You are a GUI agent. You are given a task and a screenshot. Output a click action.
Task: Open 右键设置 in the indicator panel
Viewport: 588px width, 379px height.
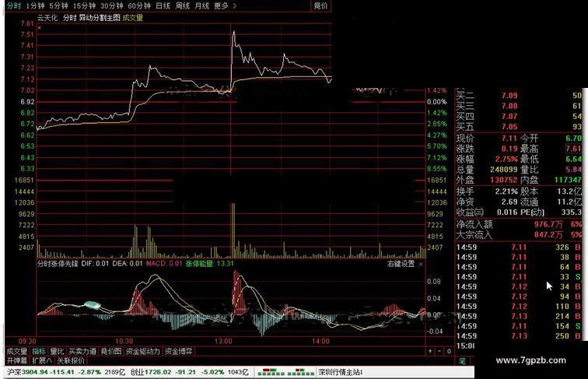point(401,264)
